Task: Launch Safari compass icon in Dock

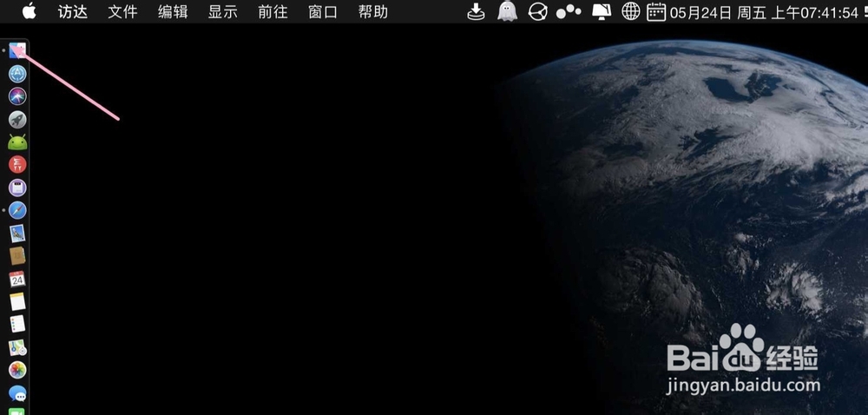Action: pyautogui.click(x=17, y=211)
